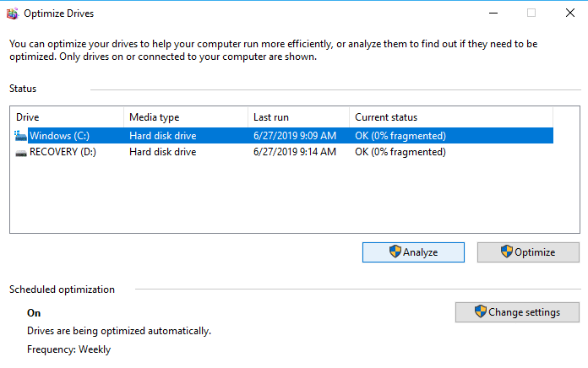Click the shield icon on Optimize button

[x=506, y=252]
